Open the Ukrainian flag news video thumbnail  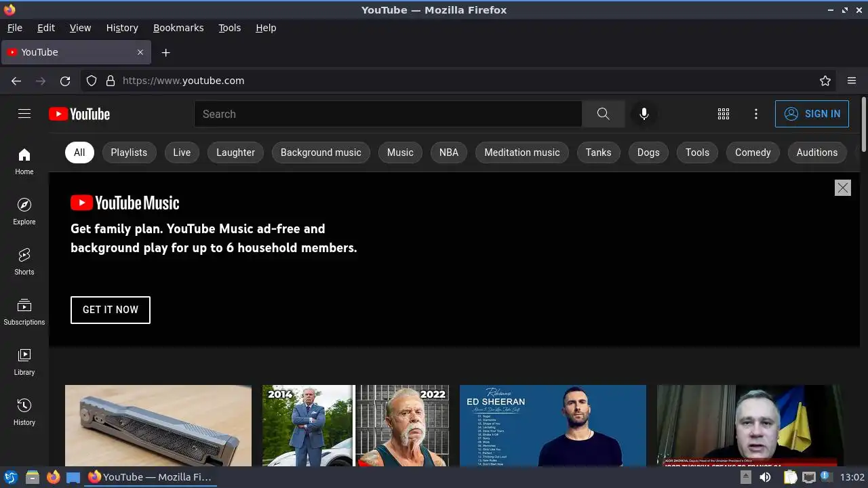coord(750,426)
